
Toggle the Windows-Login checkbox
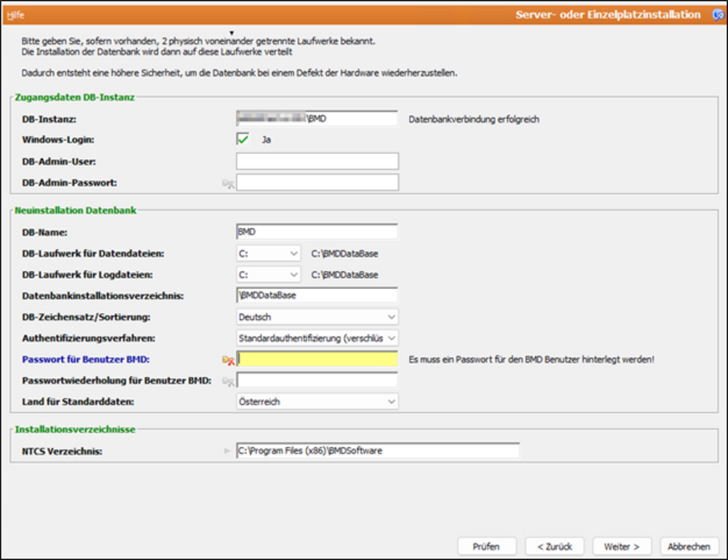coord(243,139)
